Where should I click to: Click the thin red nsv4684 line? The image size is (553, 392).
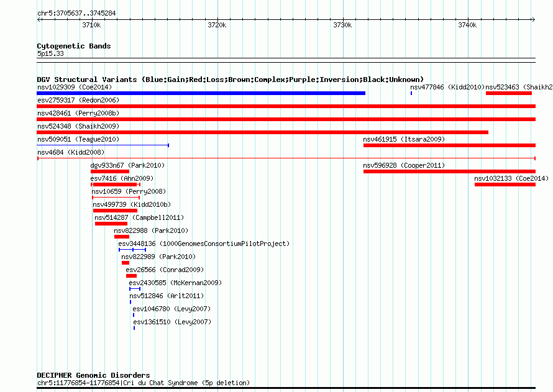point(286,158)
